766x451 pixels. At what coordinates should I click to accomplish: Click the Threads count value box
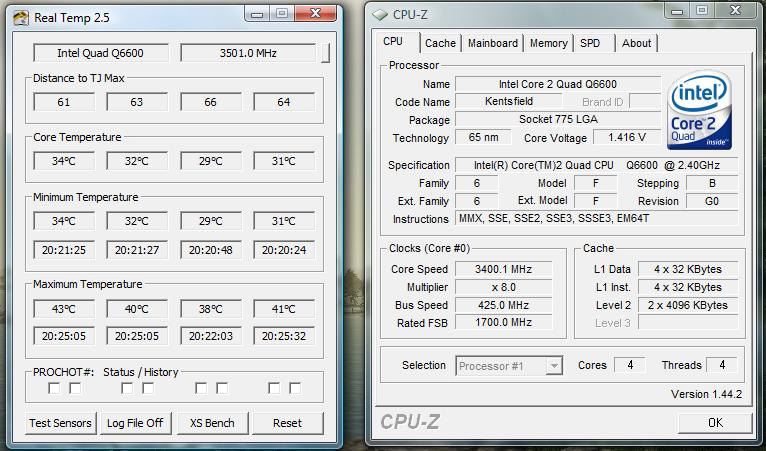[x=722, y=365]
